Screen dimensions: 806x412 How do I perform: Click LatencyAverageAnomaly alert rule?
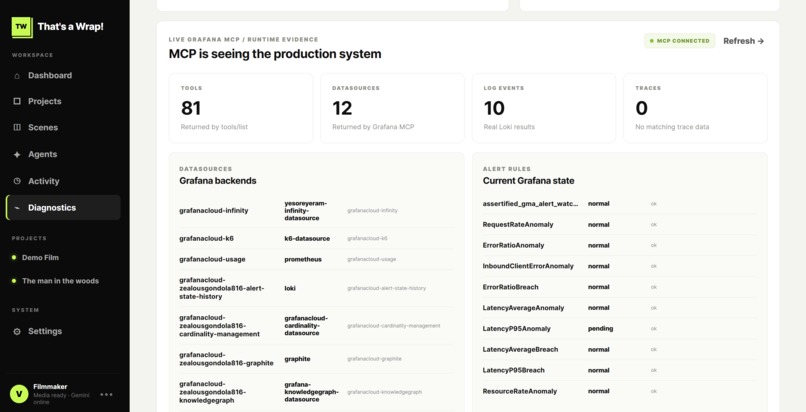(x=523, y=308)
